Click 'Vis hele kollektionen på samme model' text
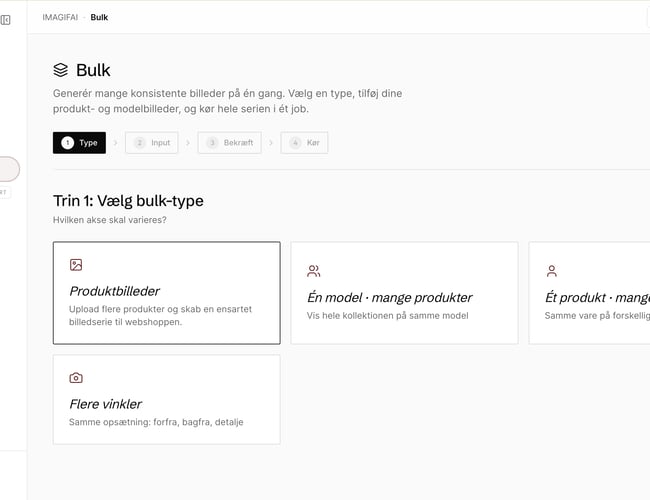The image size is (650, 500). click(x=388, y=316)
